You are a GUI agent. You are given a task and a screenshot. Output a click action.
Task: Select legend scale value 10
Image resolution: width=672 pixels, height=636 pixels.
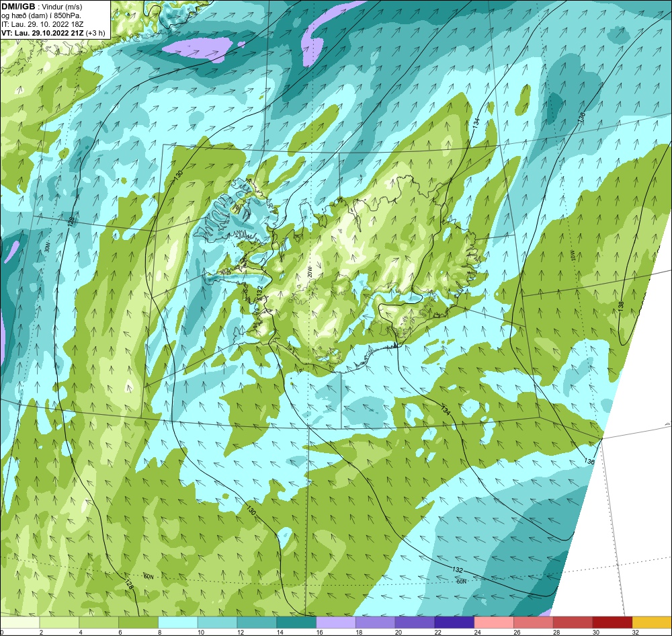pos(201,632)
